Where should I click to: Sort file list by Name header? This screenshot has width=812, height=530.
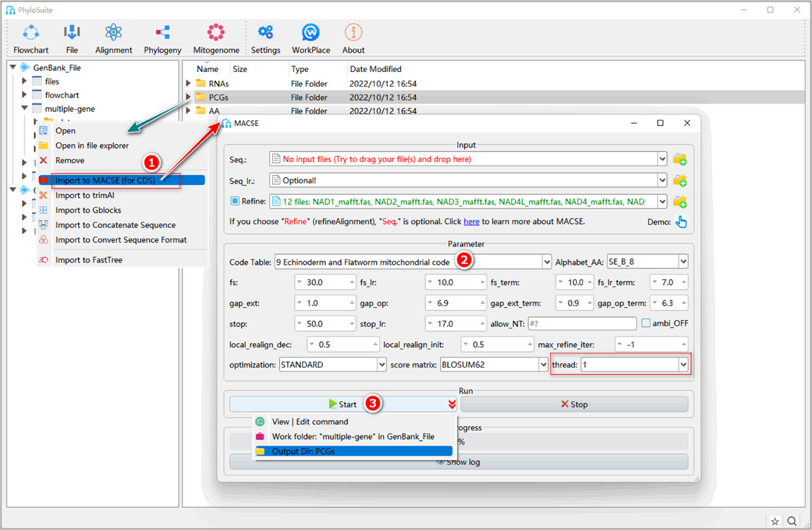[207, 69]
